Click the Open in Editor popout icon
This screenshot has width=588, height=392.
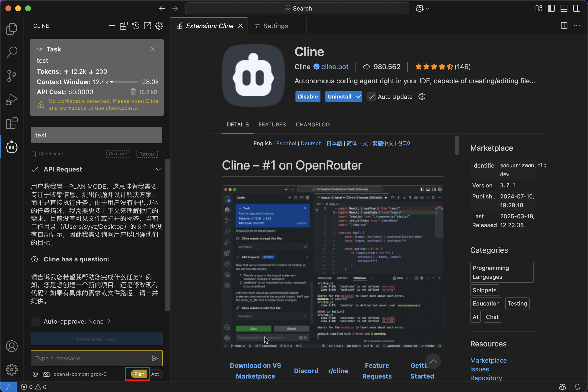pos(147,26)
